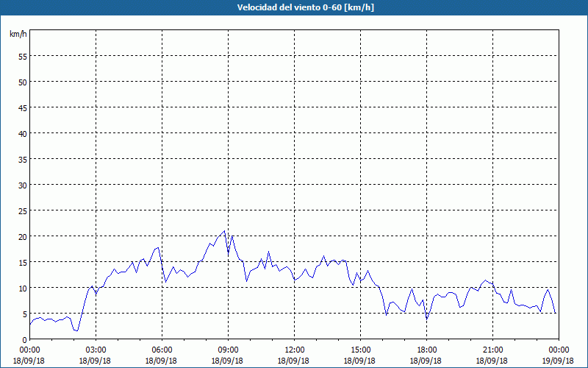Click the 12:00 time axis label
This screenshot has height=368, width=588.
[x=294, y=350]
